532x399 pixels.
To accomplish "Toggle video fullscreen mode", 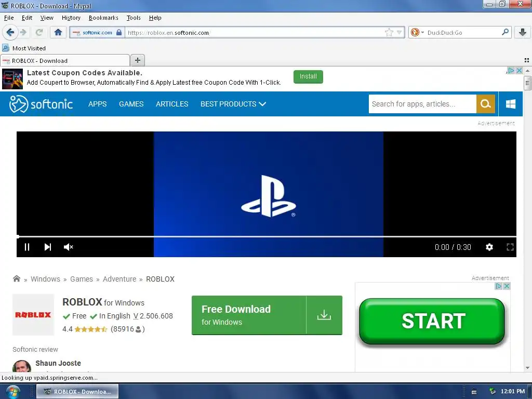I will point(510,247).
